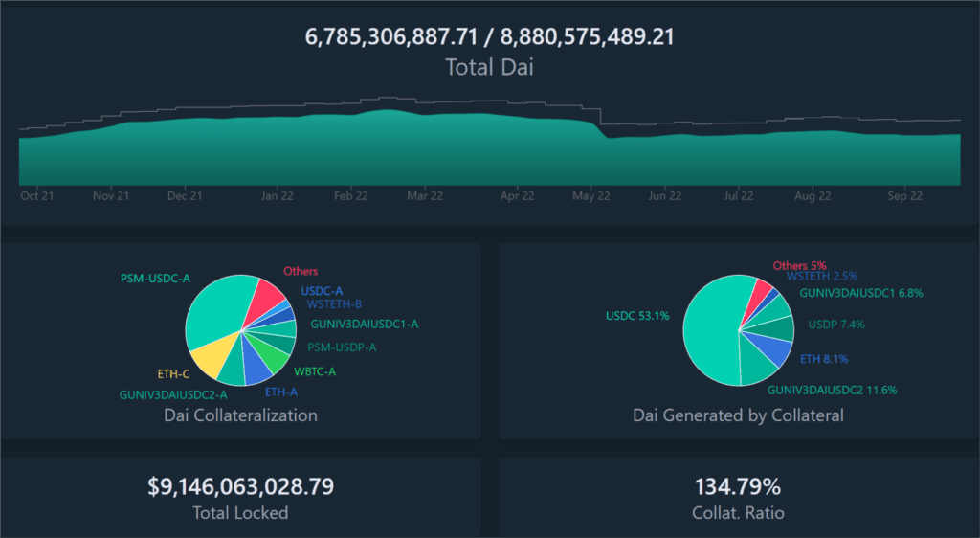Click the Jul 22 axis label
980x538 pixels.
(x=739, y=195)
